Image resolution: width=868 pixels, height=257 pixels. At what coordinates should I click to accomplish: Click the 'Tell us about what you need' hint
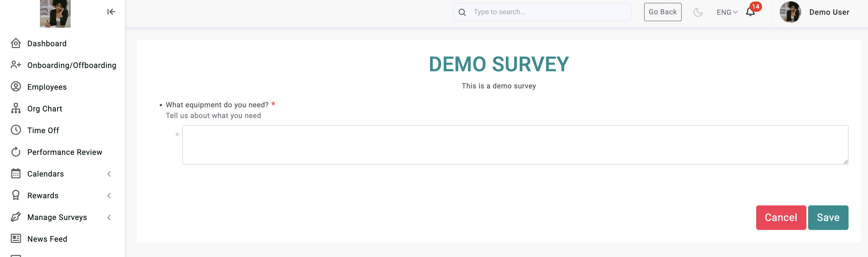pyautogui.click(x=213, y=116)
